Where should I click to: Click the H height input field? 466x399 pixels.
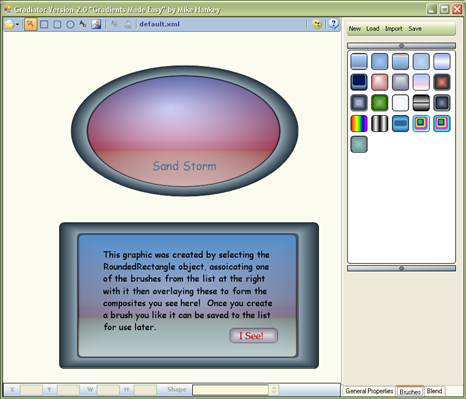(x=145, y=390)
